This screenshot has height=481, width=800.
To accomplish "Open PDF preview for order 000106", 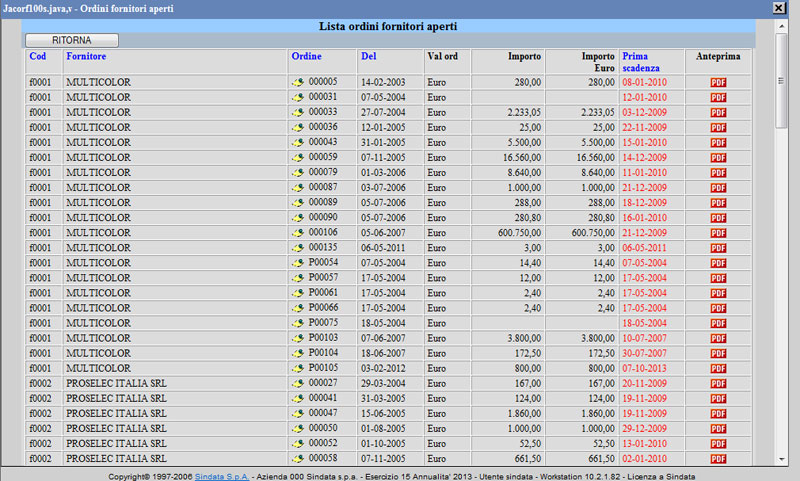I will point(718,233).
